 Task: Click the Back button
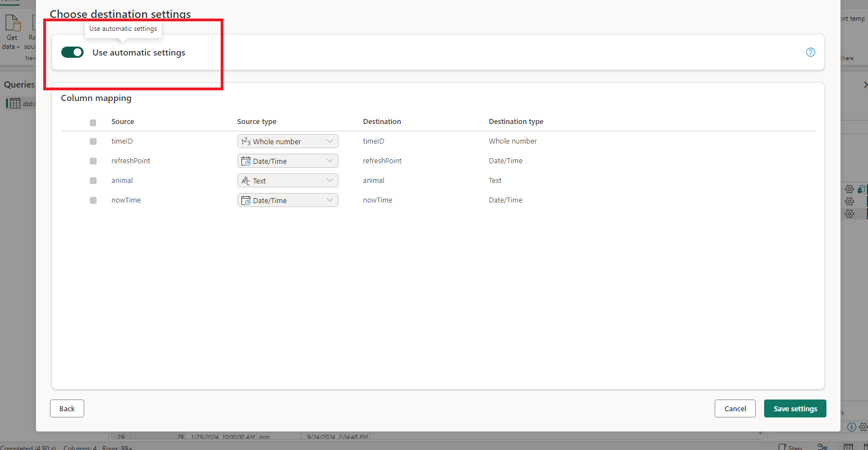click(67, 408)
